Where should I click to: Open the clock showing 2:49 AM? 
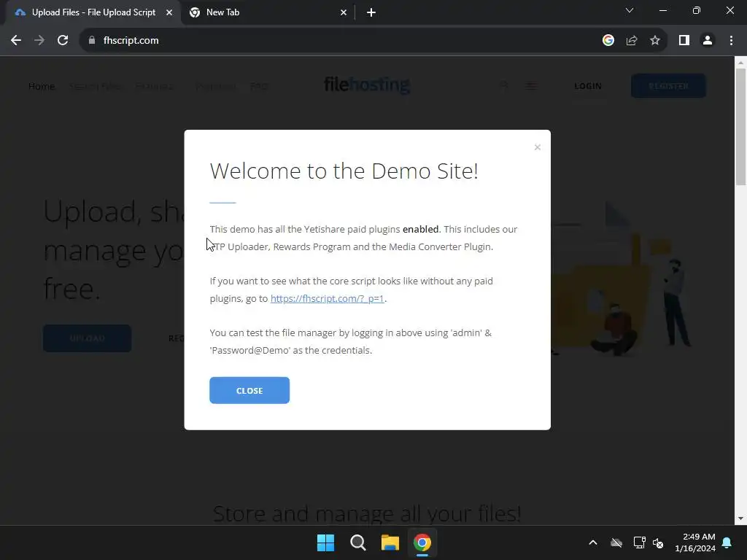click(695, 542)
